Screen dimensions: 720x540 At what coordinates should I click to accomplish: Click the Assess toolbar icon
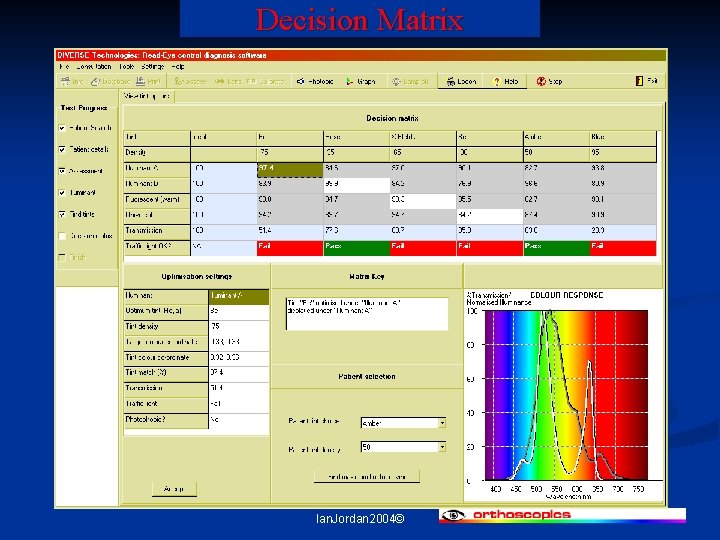[190, 81]
